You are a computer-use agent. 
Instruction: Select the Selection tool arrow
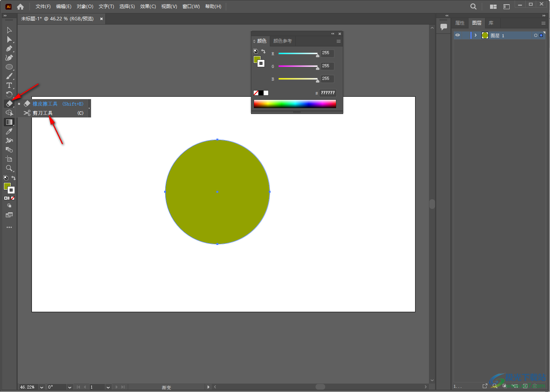tap(9, 30)
